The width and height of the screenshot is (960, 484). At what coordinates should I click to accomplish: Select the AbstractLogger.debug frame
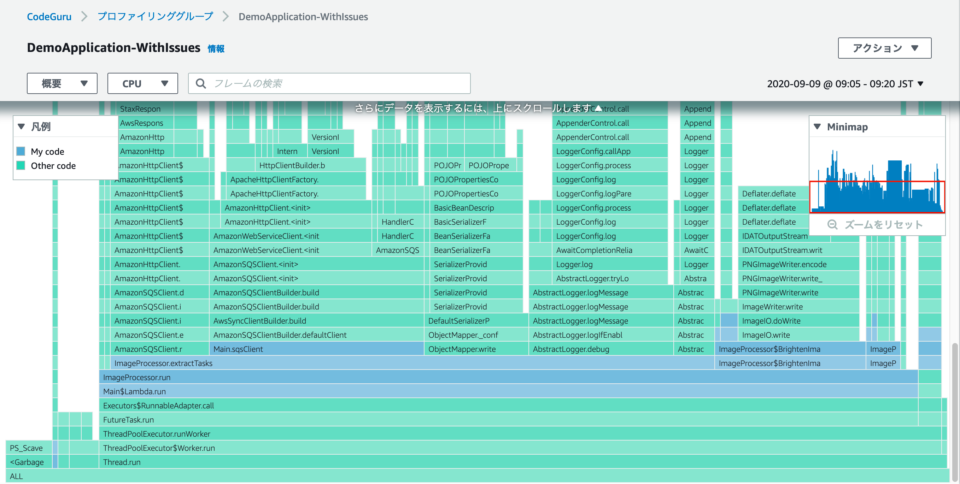click(601, 349)
